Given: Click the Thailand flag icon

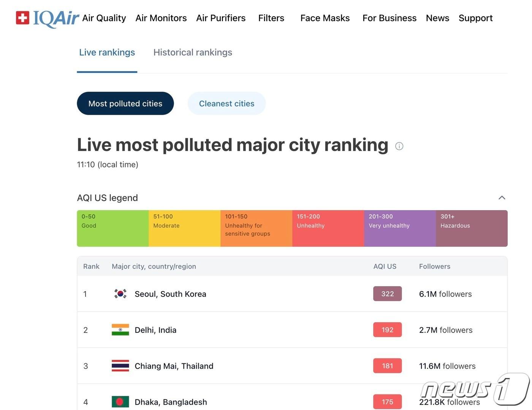Looking at the screenshot, I should pyautogui.click(x=120, y=366).
